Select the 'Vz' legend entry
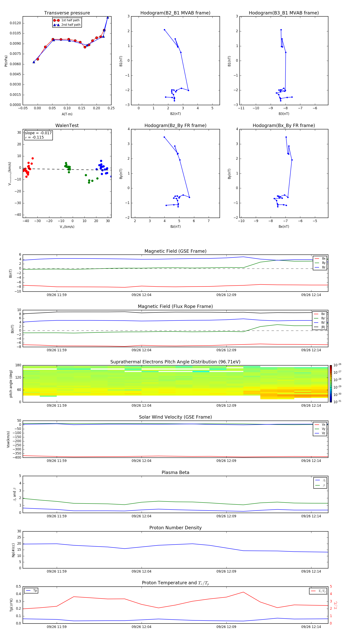The height and width of the screenshot is (644, 351). click(320, 433)
